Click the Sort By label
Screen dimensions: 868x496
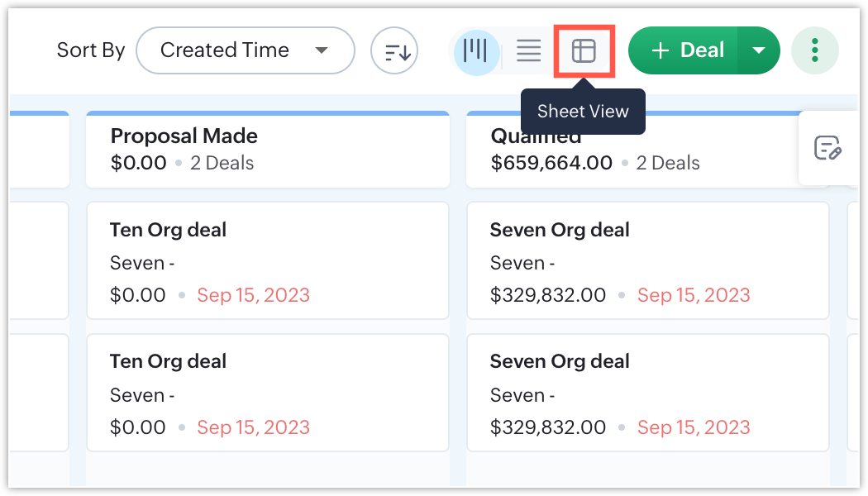[91, 50]
